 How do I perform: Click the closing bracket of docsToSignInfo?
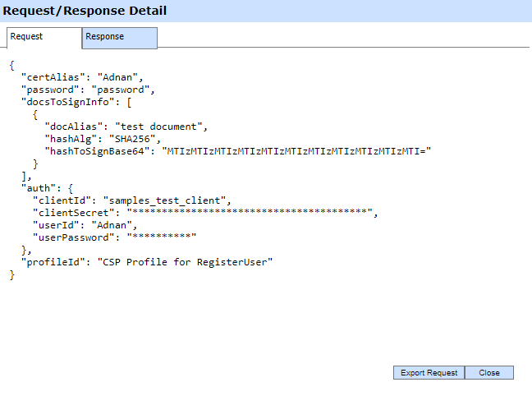(x=25, y=176)
